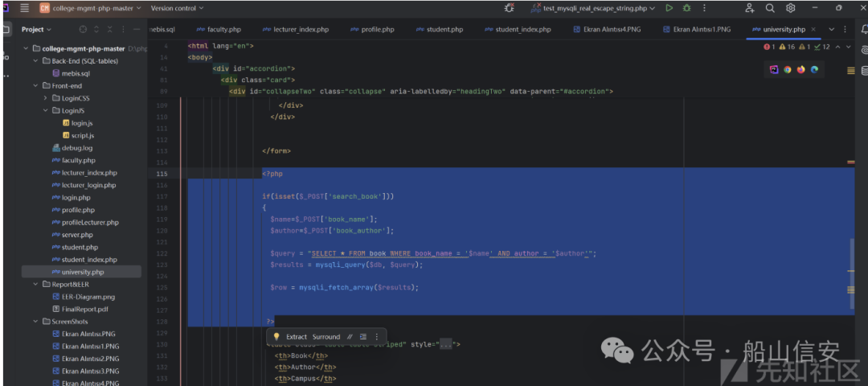The image size is (868, 386).
Task: Open page in Edge browser
Action: click(x=814, y=70)
